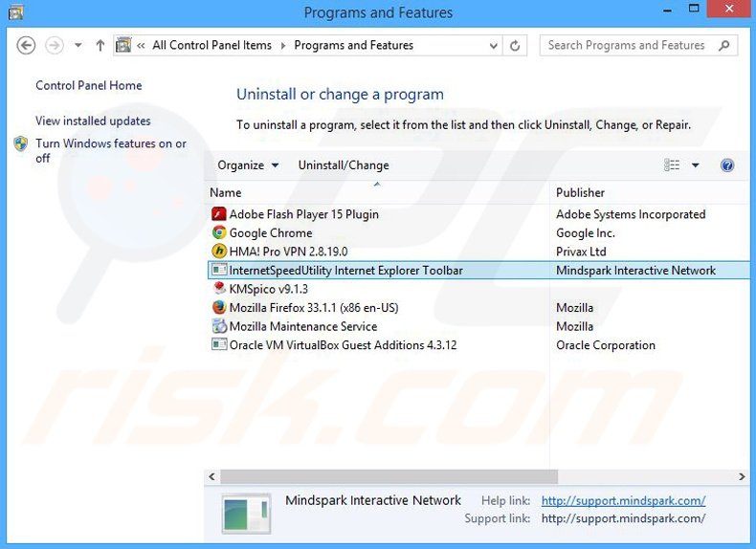Click the Google Chrome icon
The height and width of the screenshot is (549, 756).
pos(219,232)
